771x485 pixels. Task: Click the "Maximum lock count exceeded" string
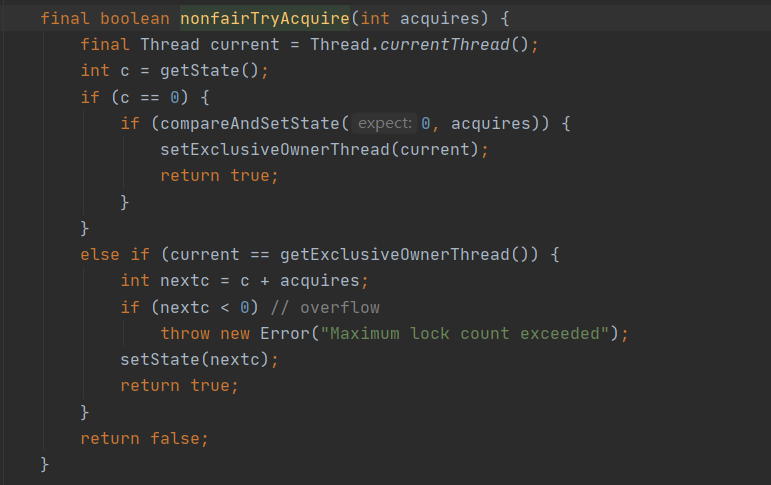coord(465,333)
